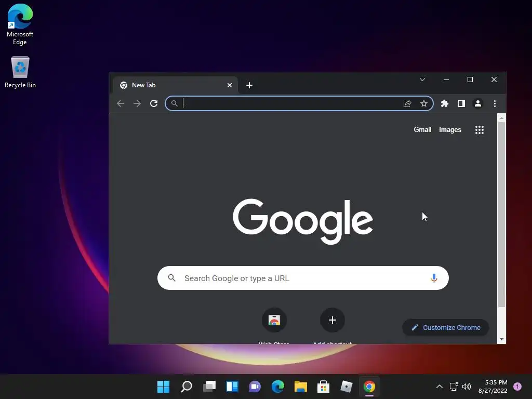Open the Extensions puzzle piece icon
Viewport: 532px width, 399px height.
tap(445, 103)
